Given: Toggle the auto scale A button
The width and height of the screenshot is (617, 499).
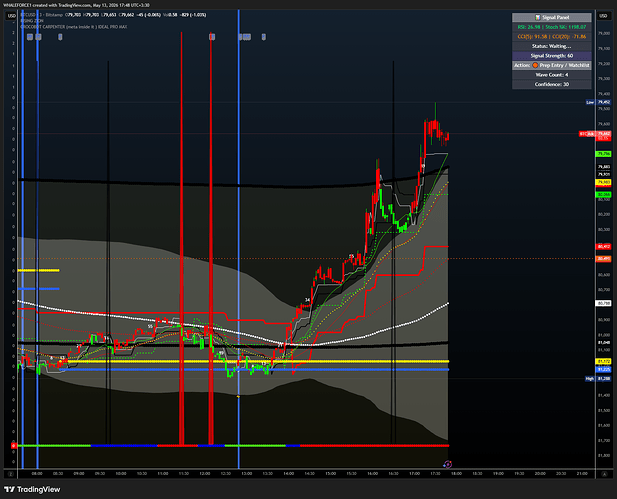Looking at the screenshot, I should click(604, 474).
